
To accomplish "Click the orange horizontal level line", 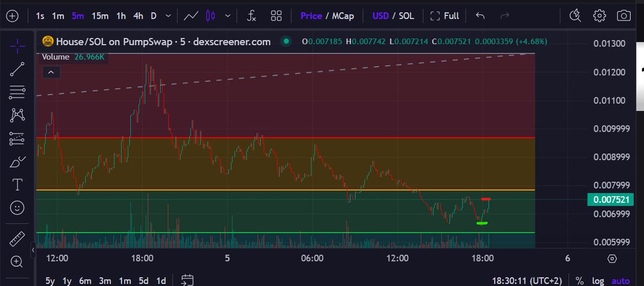I will coord(286,190).
